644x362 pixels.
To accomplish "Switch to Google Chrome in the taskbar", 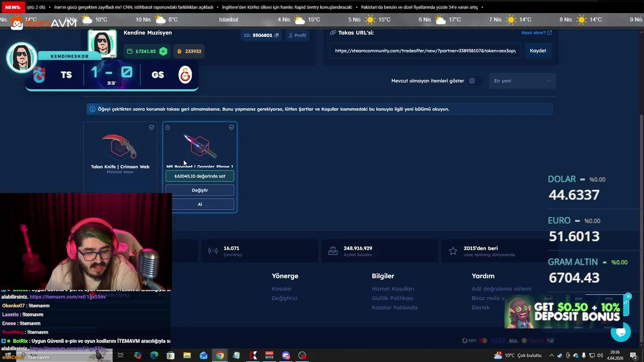I will point(220,355).
